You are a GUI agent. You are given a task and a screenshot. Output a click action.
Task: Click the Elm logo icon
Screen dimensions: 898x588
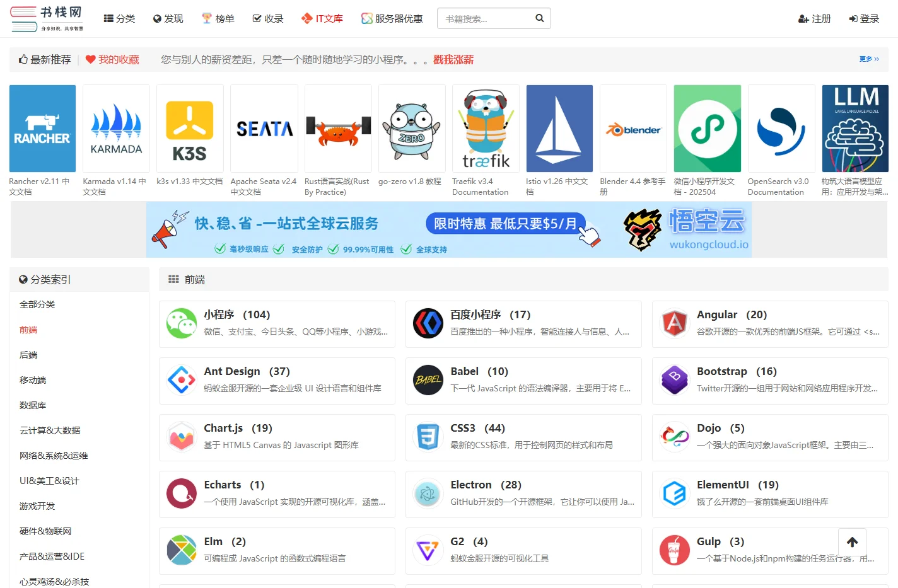(182, 551)
